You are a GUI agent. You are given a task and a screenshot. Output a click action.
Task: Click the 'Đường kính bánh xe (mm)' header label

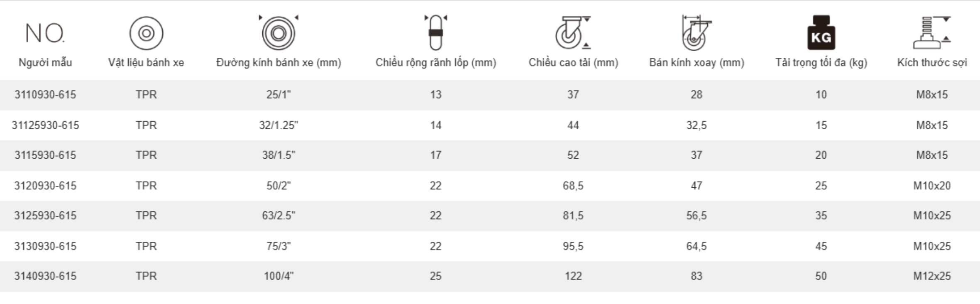point(279,63)
